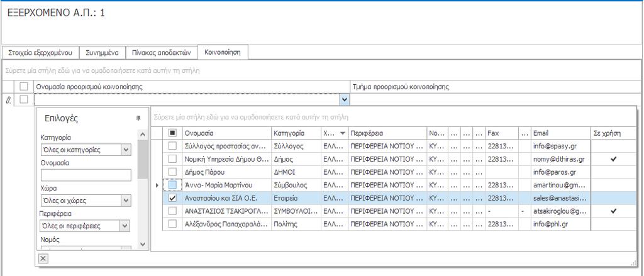Click the Σύμβουλος category cell
The image size is (644, 276).
[296, 185]
